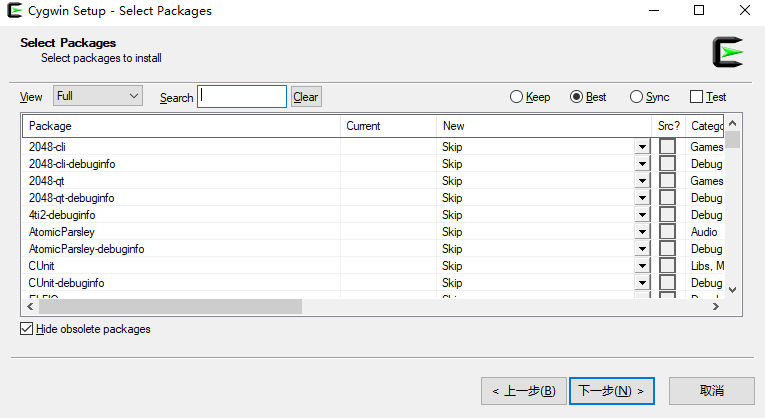Check the Src box for 4ti2-debuginfo
Viewport: 765px width, 418px height.
coord(667,215)
